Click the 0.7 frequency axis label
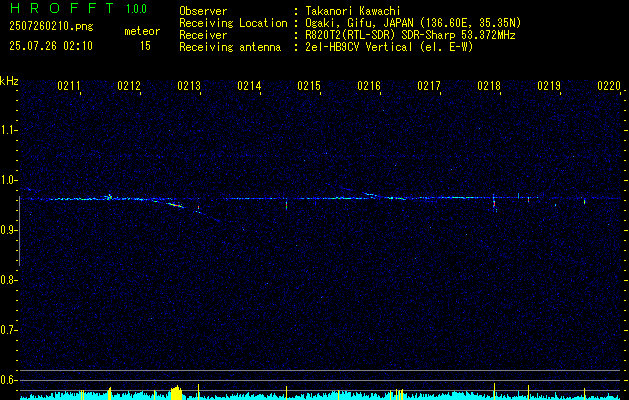 point(8,330)
